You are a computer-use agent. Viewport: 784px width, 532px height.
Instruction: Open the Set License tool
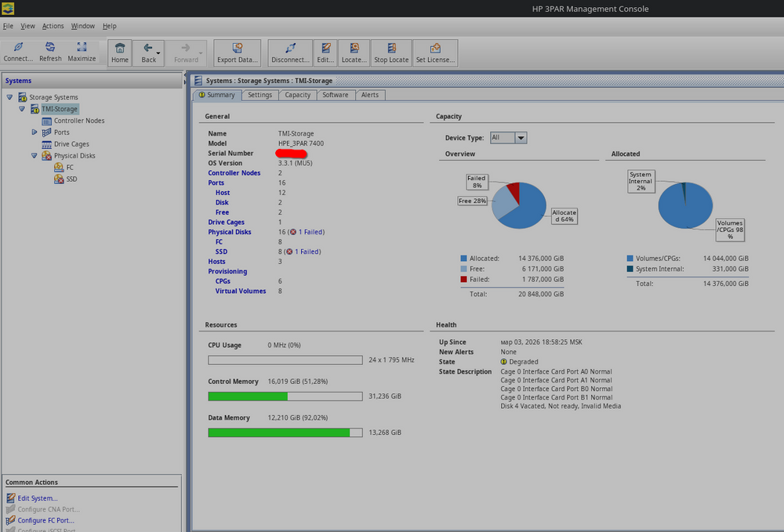[435, 52]
